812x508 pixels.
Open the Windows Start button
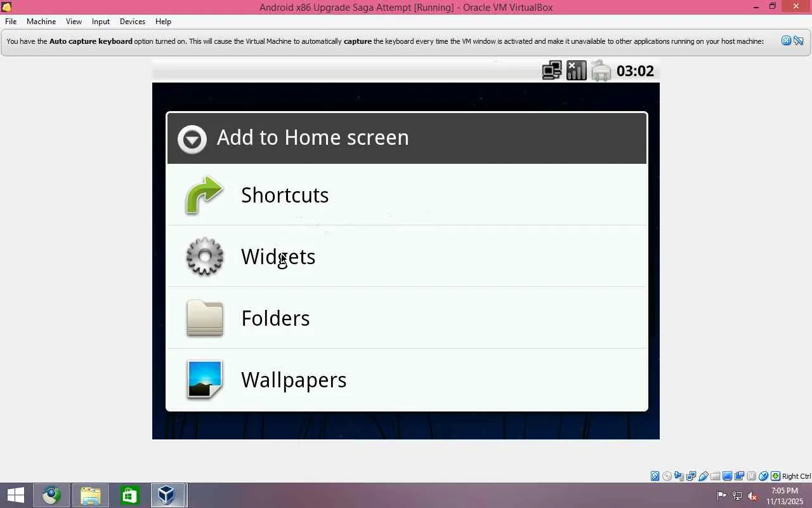click(x=15, y=495)
